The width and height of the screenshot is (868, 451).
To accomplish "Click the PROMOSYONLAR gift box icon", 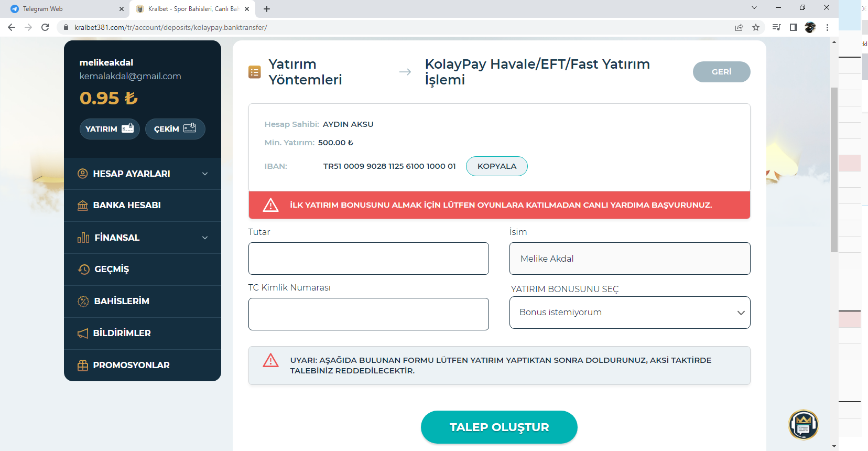I will (83, 366).
